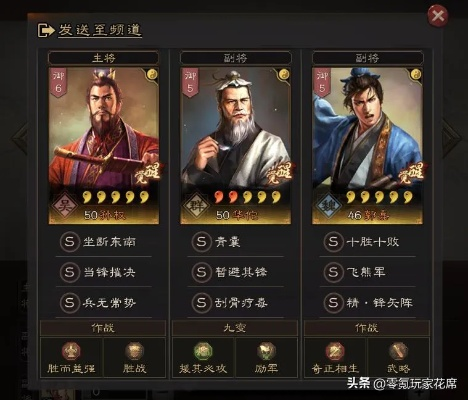Tap the 吴 faction emblem
The width and height of the screenshot is (468, 400).
pyautogui.click(x=64, y=206)
